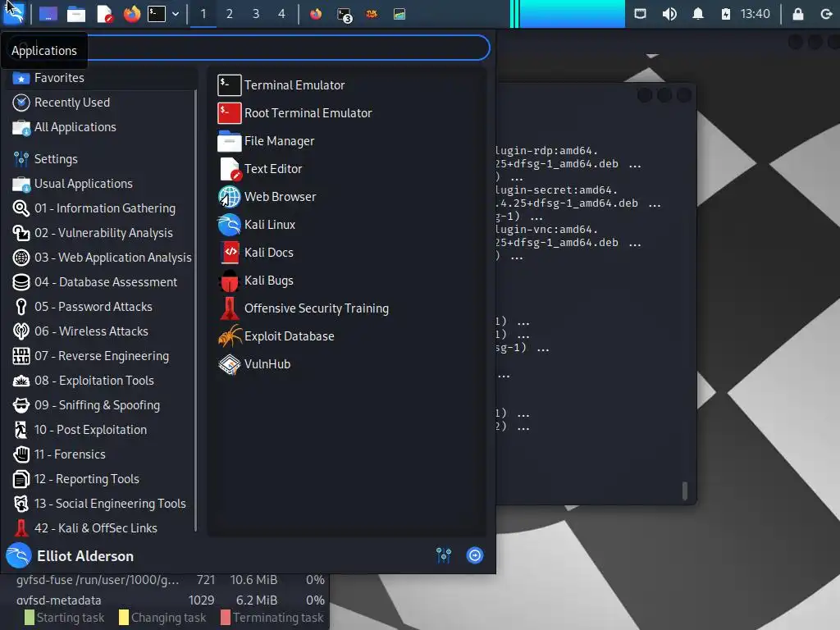Switch to workspace 1
The image size is (840, 630).
tap(203, 14)
